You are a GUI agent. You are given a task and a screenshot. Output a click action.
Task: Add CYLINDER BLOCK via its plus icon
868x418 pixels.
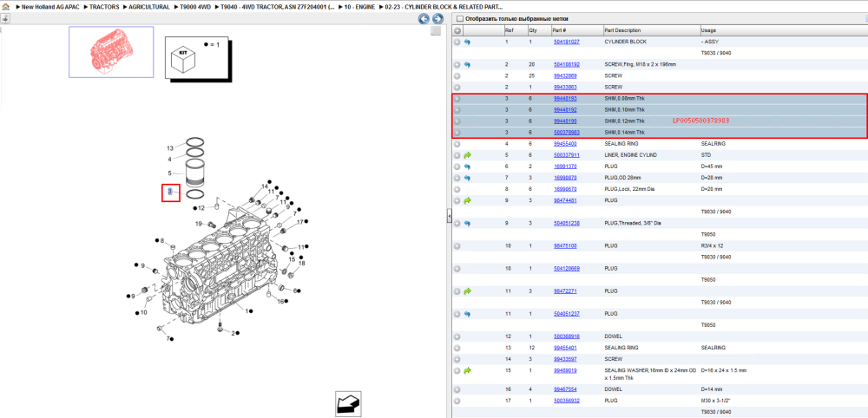click(x=457, y=42)
